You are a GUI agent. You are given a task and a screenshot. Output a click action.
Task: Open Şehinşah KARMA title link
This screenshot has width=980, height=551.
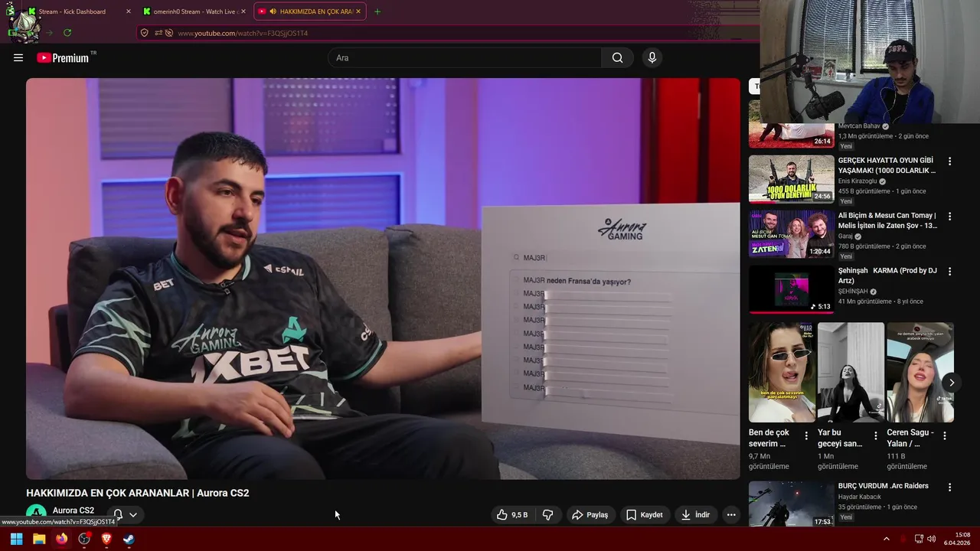(x=887, y=275)
